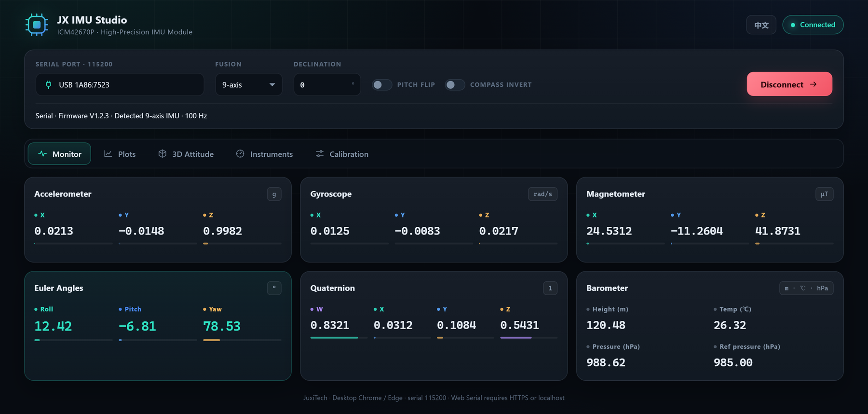Image resolution: width=868 pixels, height=414 pixels.
Task: Click the Connected status pill
Action: [x=813, y=25]
